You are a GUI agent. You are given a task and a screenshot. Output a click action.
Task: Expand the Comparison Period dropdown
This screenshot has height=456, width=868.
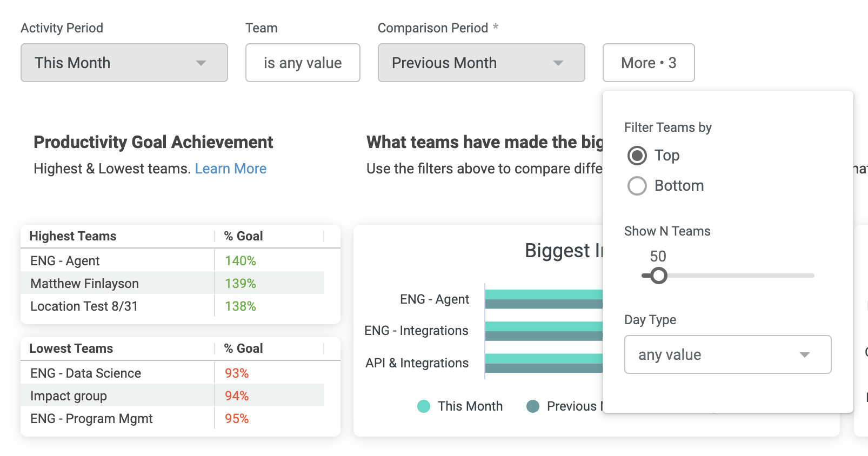click(481, 63)
